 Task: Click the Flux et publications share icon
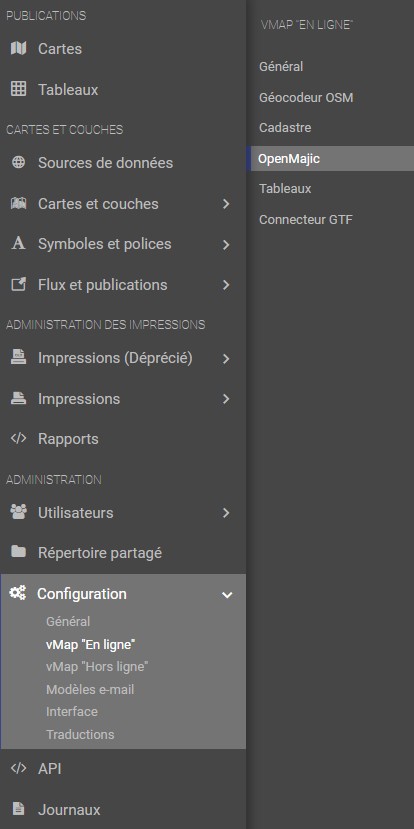click(x=19, y=284)
